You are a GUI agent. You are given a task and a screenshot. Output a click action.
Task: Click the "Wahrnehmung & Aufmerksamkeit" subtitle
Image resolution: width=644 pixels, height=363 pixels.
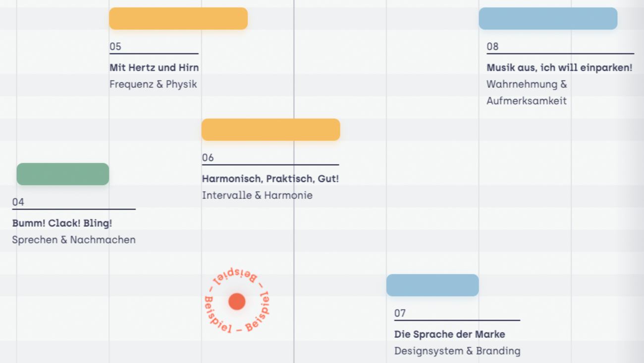[x=527, y=93]
